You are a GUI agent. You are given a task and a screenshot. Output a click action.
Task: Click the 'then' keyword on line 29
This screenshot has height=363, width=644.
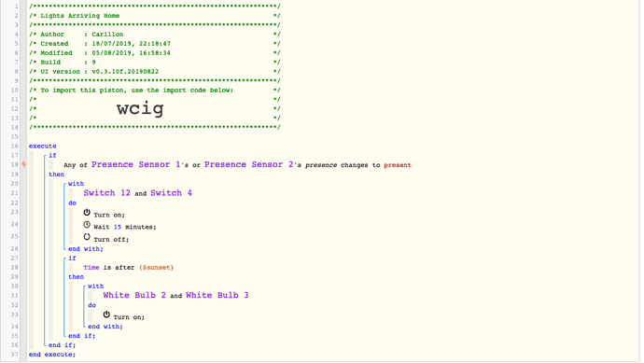point(76,277)
